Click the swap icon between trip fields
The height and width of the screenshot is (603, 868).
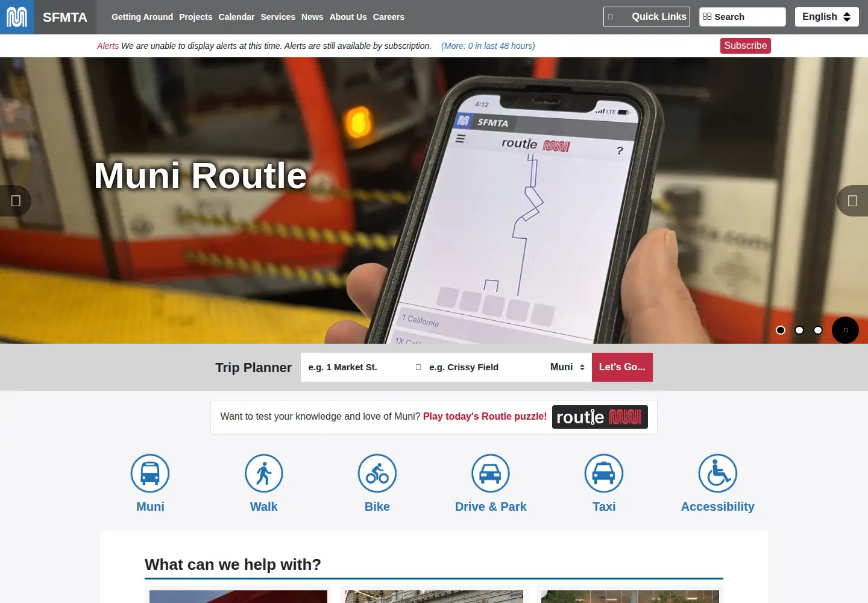418,367
